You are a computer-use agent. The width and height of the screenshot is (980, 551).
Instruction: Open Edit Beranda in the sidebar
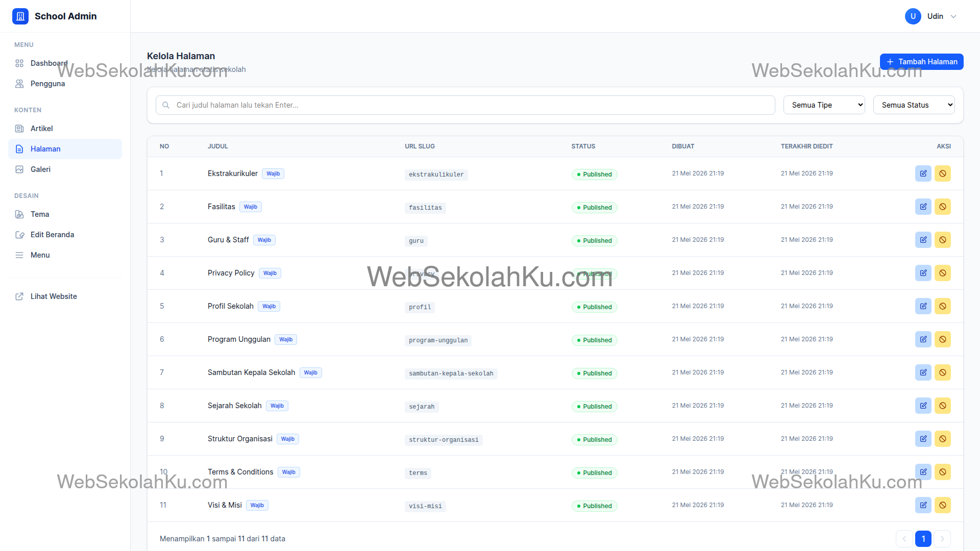(x=65, y=235)
